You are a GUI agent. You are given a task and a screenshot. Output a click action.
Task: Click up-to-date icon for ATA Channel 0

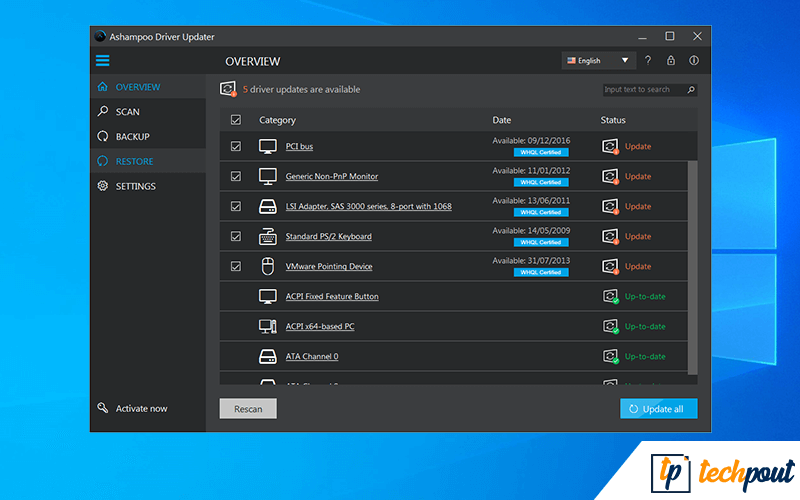pos(611,357)
